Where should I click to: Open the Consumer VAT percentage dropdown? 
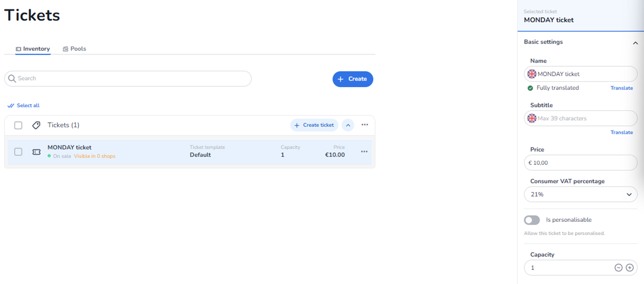580,194
